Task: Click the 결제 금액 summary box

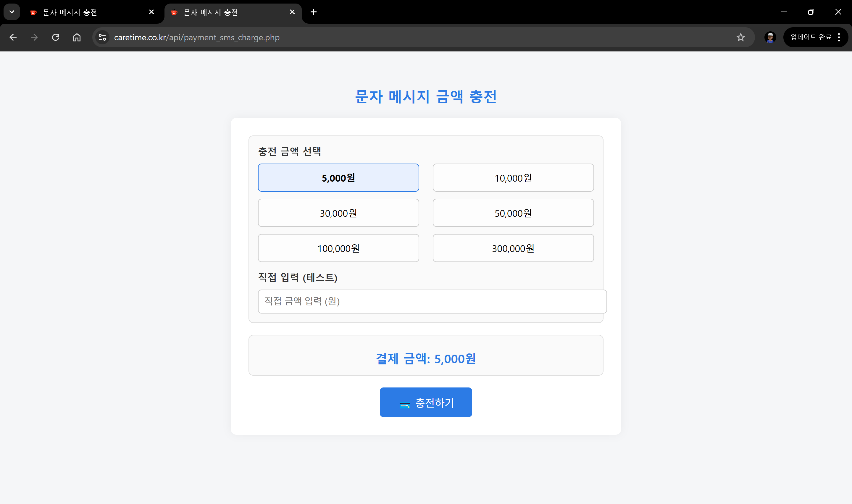Action: click(x=425, y=355)
